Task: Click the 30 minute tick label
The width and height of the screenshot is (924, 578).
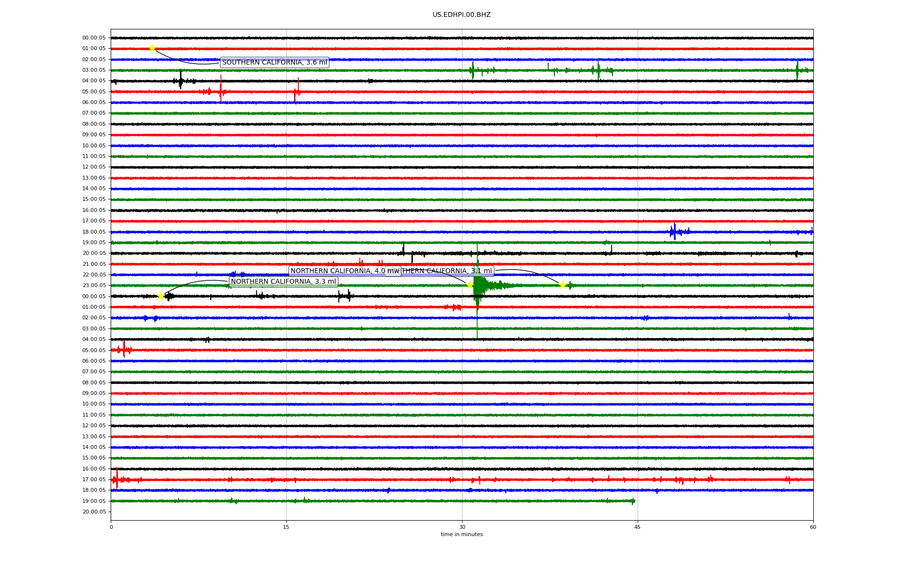Action: tap(462, 527)
